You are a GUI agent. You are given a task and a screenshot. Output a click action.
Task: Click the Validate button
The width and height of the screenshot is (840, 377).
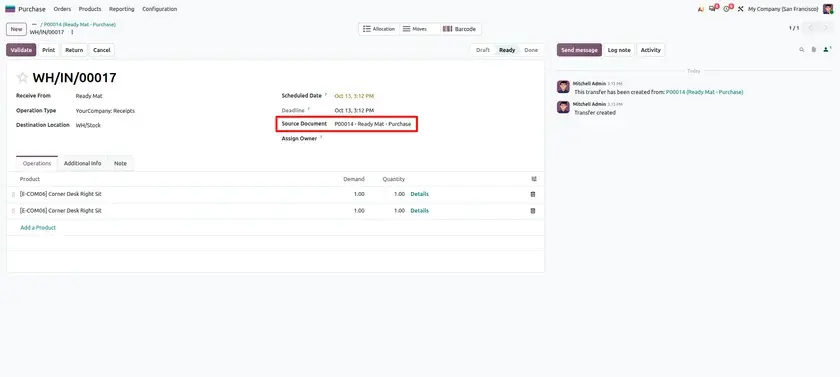21,50
